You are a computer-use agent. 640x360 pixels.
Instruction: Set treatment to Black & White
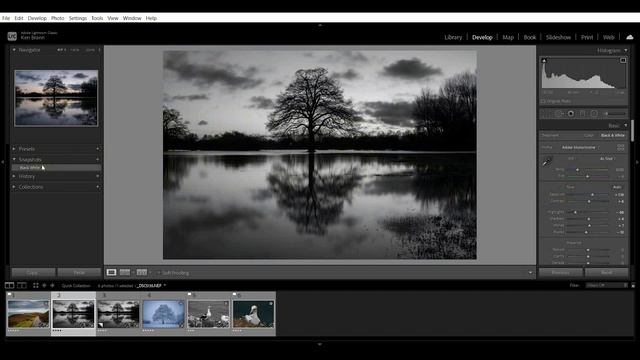613,136
